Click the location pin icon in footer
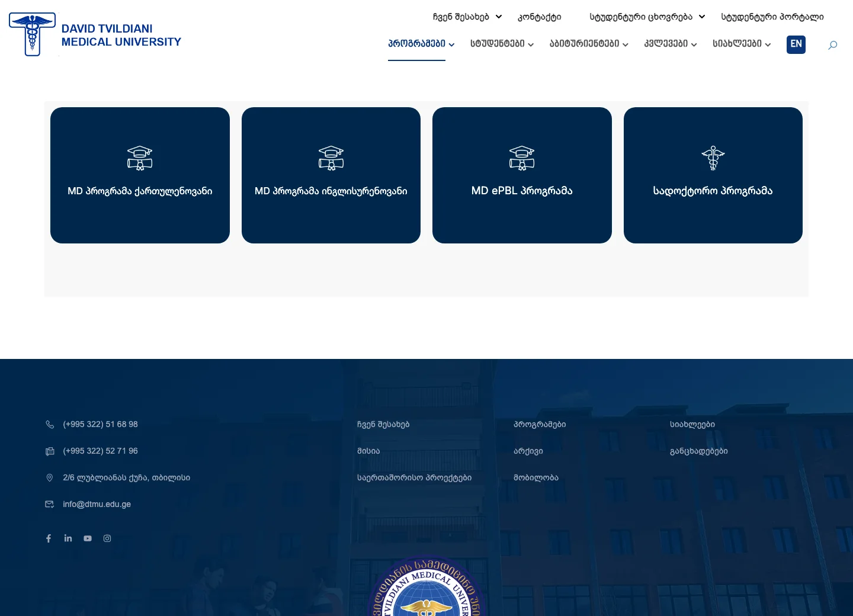Screen dimensions: 853x616 click(x=50, y=478)
